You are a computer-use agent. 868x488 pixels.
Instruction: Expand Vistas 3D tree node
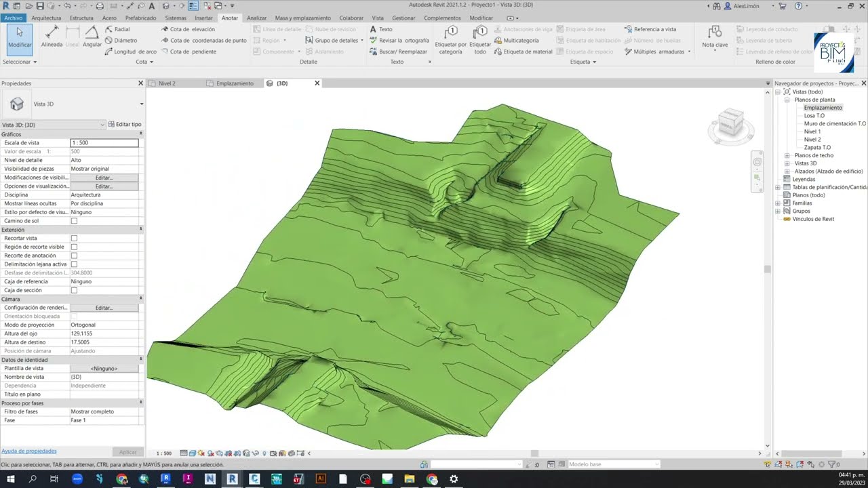point(787,163)
